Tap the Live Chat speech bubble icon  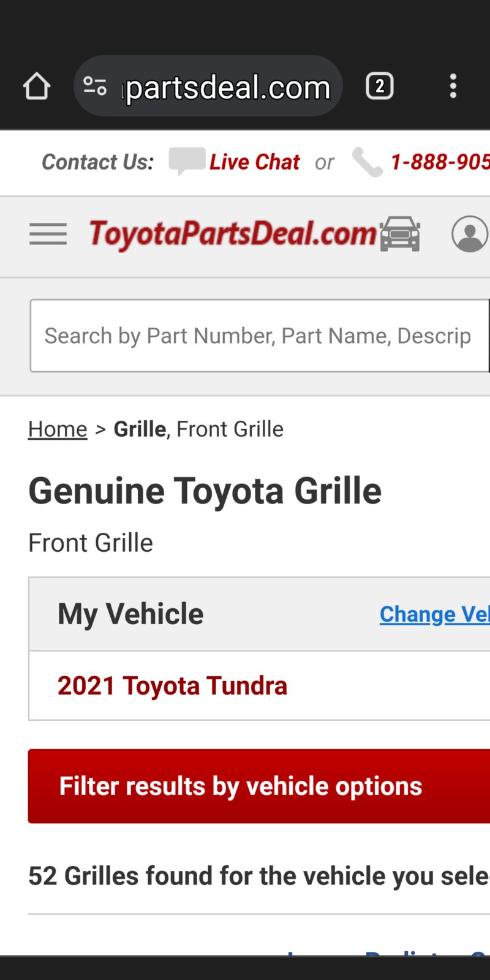pos(187,162)
